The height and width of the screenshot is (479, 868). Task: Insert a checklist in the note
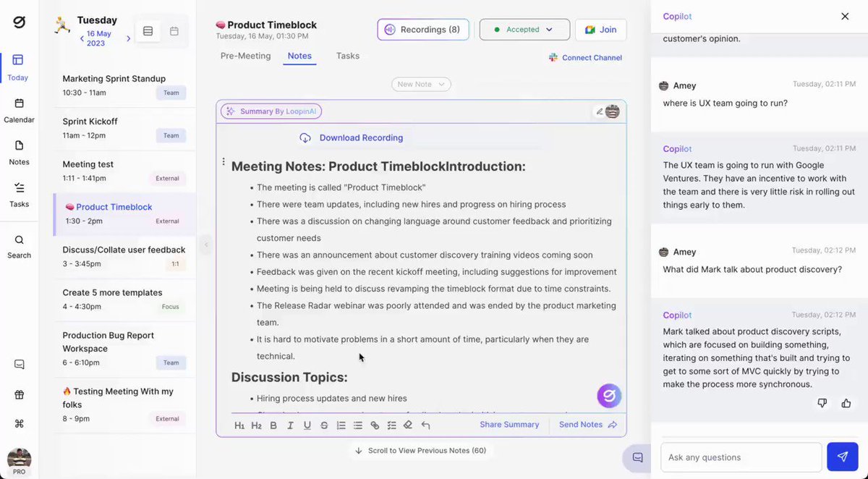[391, 425]
